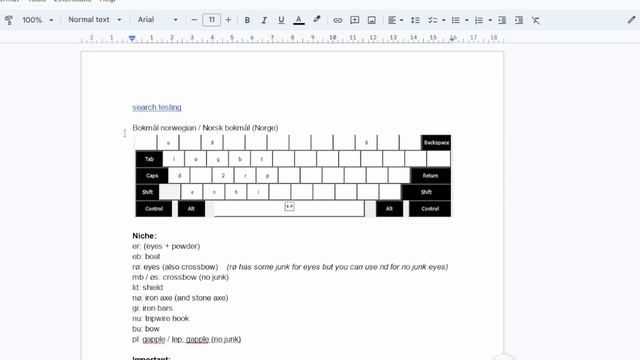
Task: Click the numbered list icon
Action: pos(479,20)
